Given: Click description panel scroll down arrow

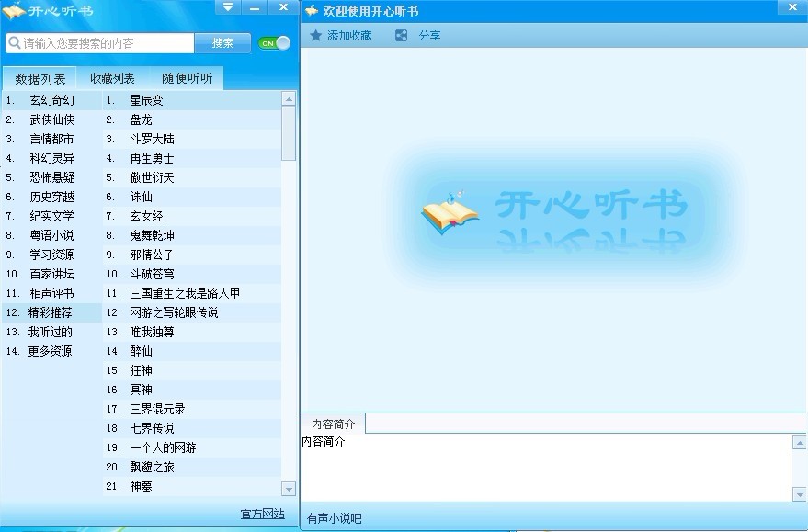Looking at the screenshot, I should 799,494.
